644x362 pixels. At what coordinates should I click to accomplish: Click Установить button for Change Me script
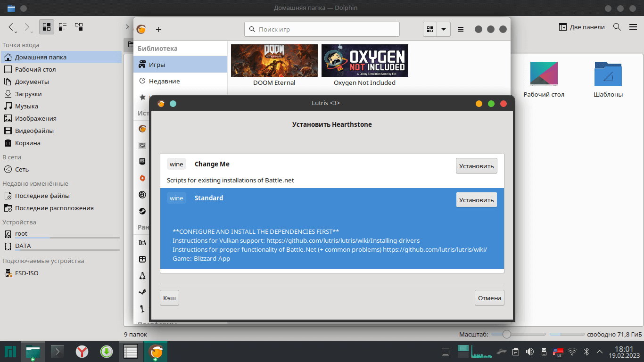coord(476,166)
